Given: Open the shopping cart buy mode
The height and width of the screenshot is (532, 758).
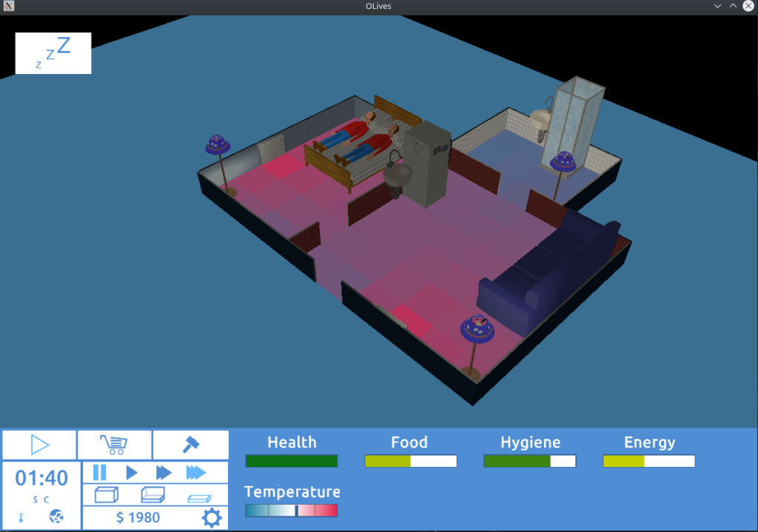Looking at the screenshot, I should click(x=115, y=445).
